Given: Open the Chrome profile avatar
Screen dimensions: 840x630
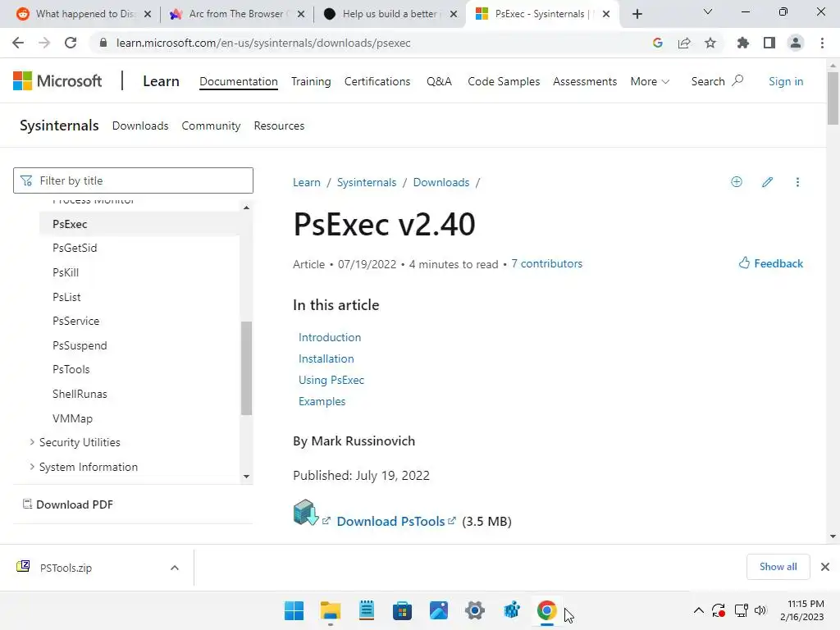Looking at the screenshot, I should point(796,43).
